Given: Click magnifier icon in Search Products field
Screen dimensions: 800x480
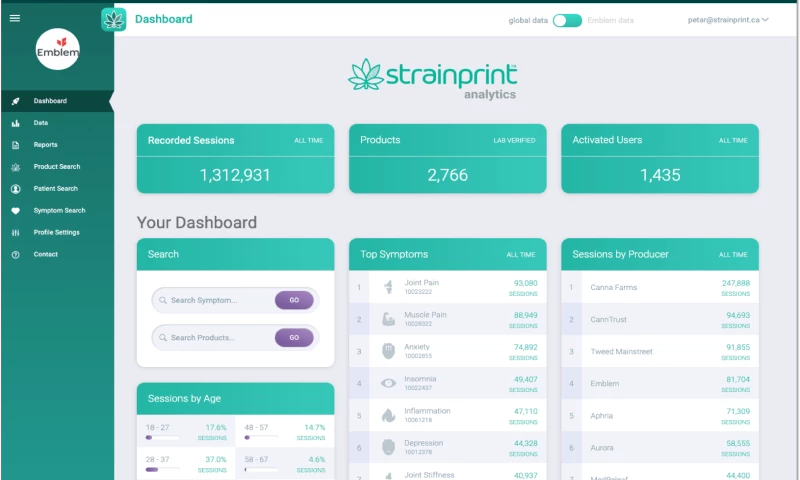Looking at the screenshot, I should [163, 338].
